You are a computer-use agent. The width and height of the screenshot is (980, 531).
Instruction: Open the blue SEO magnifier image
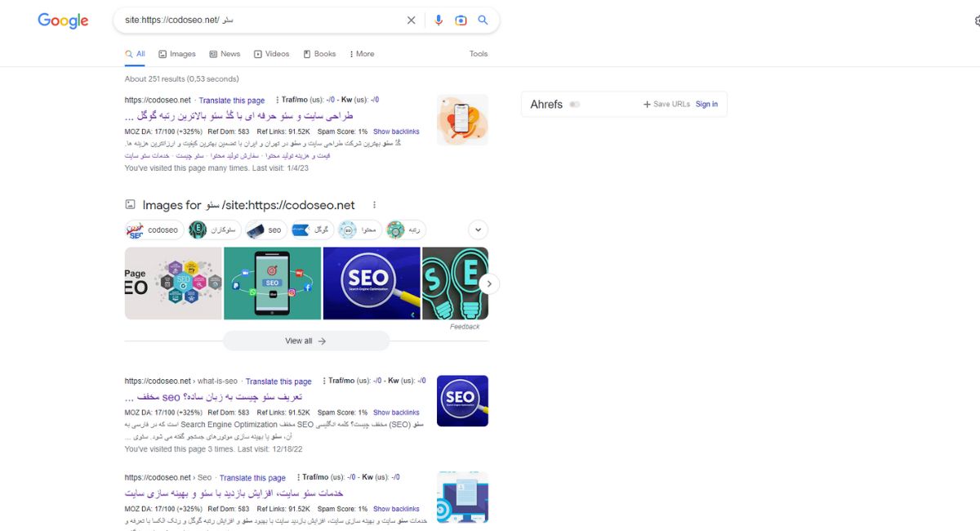coord(372,283)
